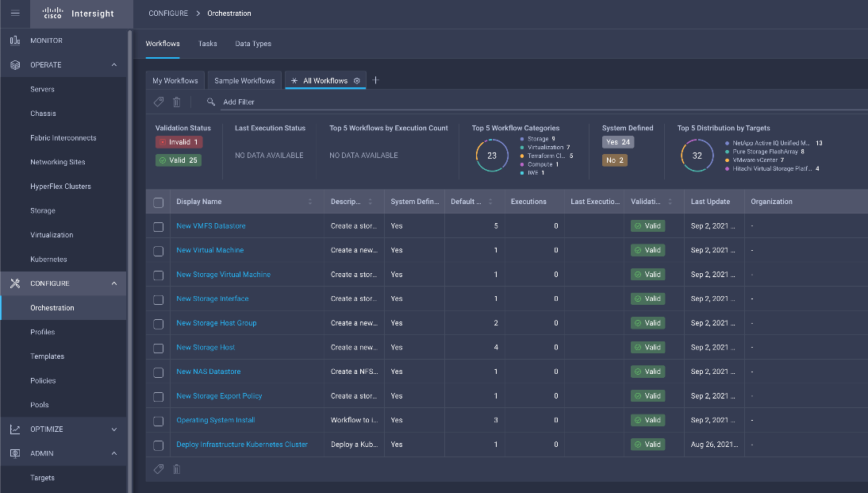
Task: Collapse the ADMIN section chevron
Action: coord(114,453)
